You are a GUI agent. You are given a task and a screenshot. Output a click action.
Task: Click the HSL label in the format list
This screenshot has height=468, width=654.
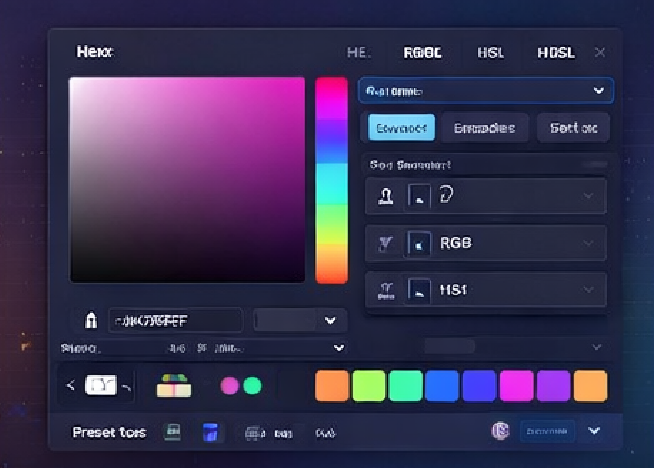[x=453, y=290]
